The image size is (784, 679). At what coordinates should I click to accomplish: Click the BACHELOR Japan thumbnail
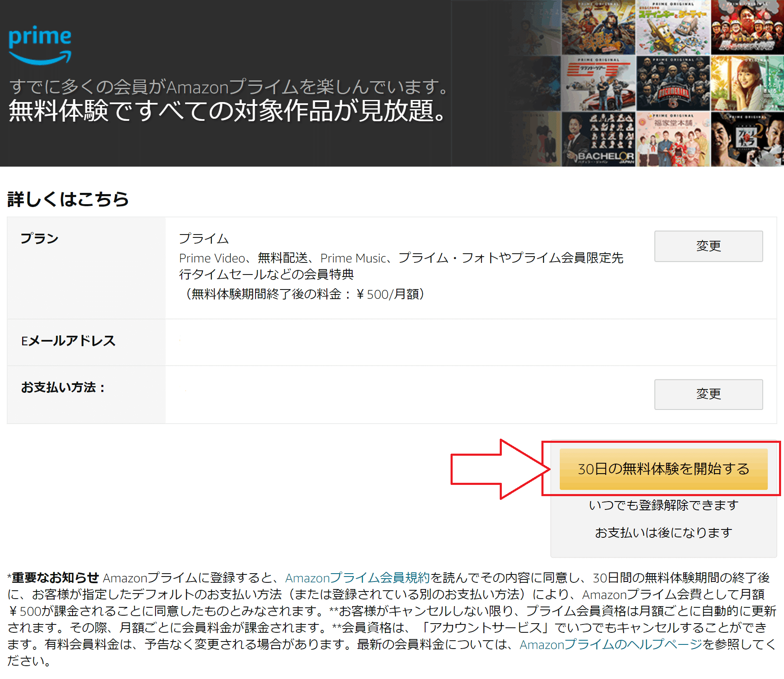(599, 139)
